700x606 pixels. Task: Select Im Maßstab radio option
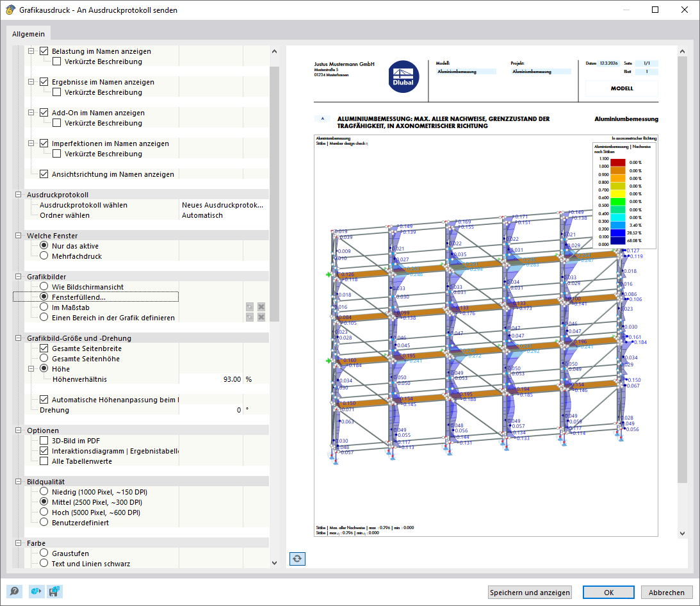(44, 307)
